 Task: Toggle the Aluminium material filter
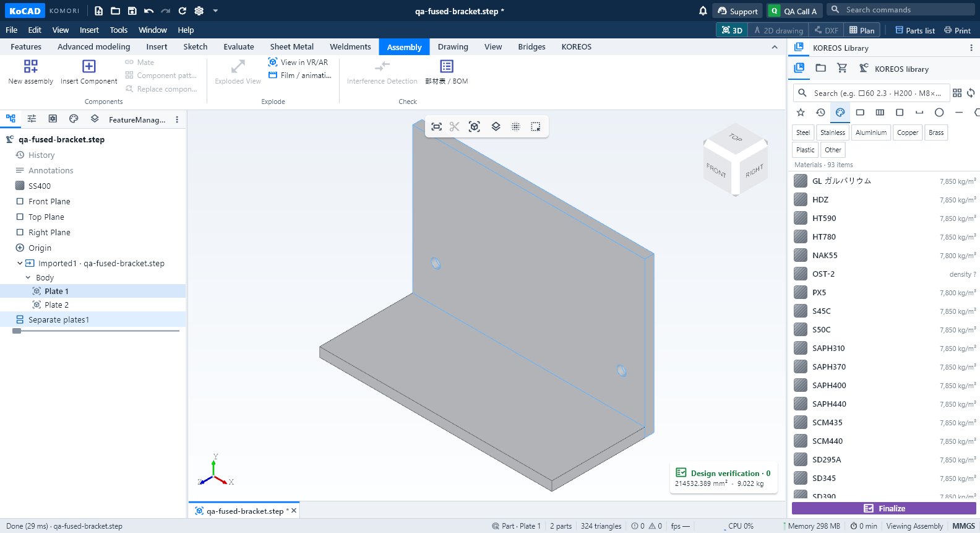tap(871, 132)
